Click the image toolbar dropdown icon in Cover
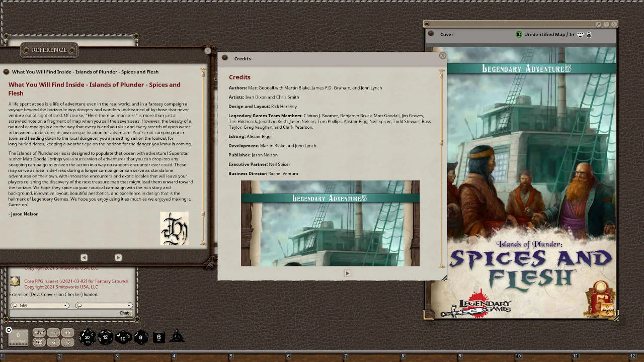Screen dimensions: 644x362 pos(580,35)
